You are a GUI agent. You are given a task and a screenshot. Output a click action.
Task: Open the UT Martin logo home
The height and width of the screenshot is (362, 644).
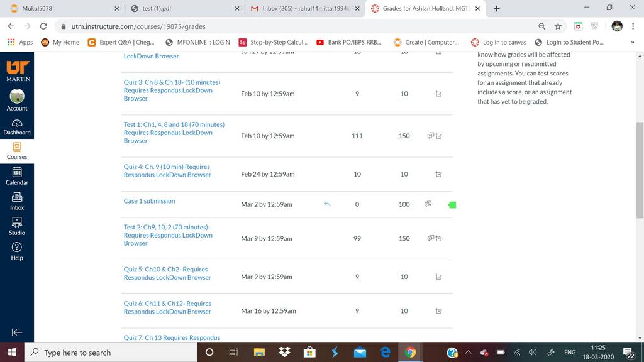tap(18, 70)
